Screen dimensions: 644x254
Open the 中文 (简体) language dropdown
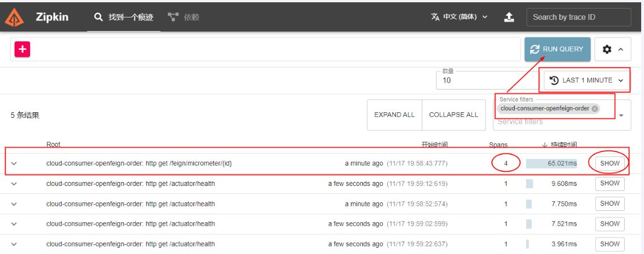click(459, 17)
